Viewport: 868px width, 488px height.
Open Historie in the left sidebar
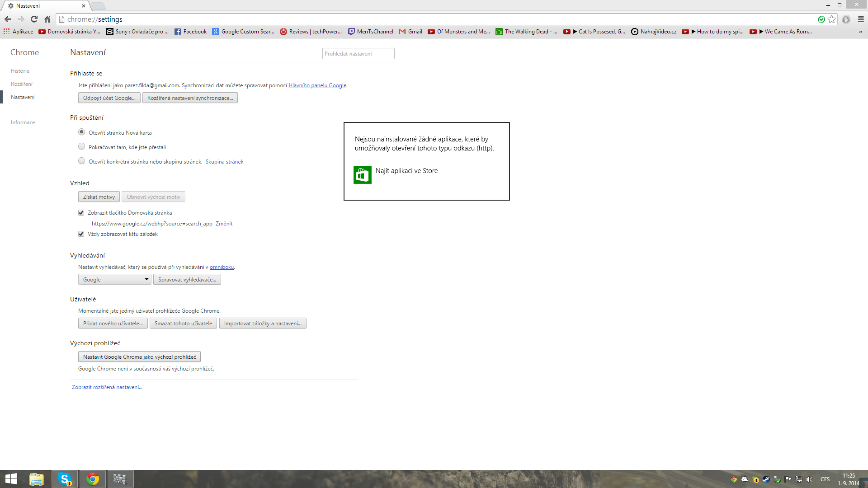20,71
